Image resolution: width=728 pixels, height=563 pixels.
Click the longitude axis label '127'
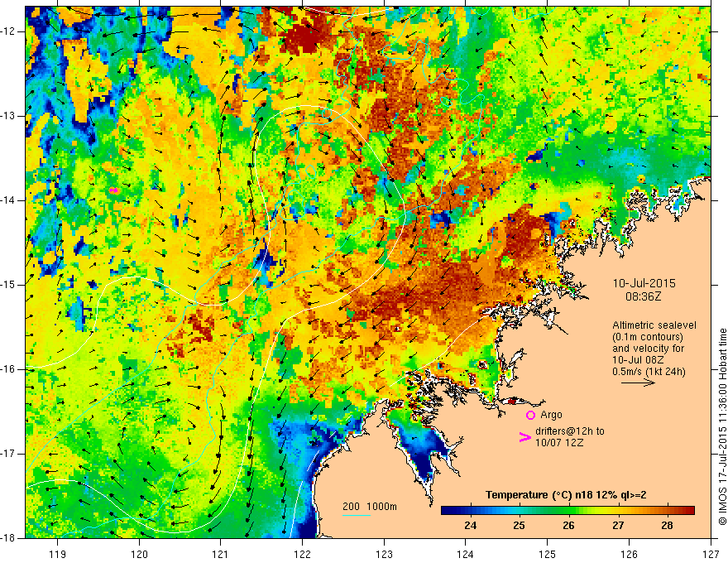pyautogui.click(x=711, y=554)
